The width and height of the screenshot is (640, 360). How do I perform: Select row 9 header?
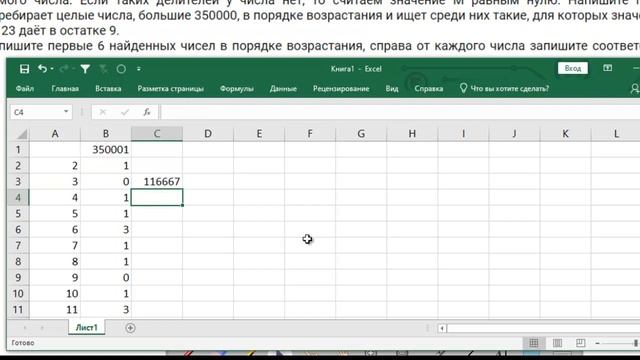pos(18,278)
